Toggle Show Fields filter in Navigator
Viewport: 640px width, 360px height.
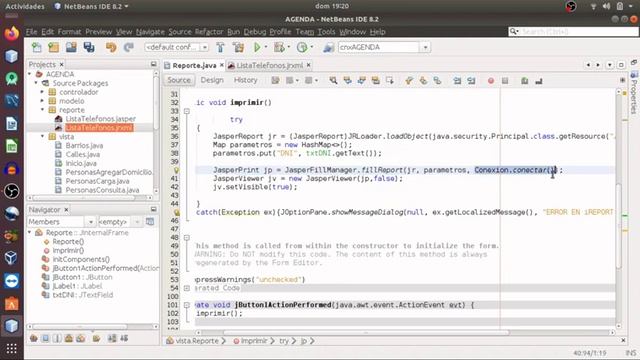coord(46,338)
